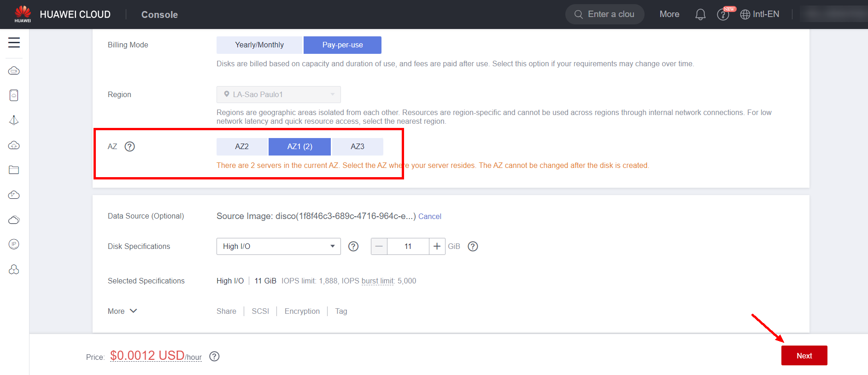
Task: Open the LA-Sao Paulo1 region dropdown
Action: click(278, 95)
